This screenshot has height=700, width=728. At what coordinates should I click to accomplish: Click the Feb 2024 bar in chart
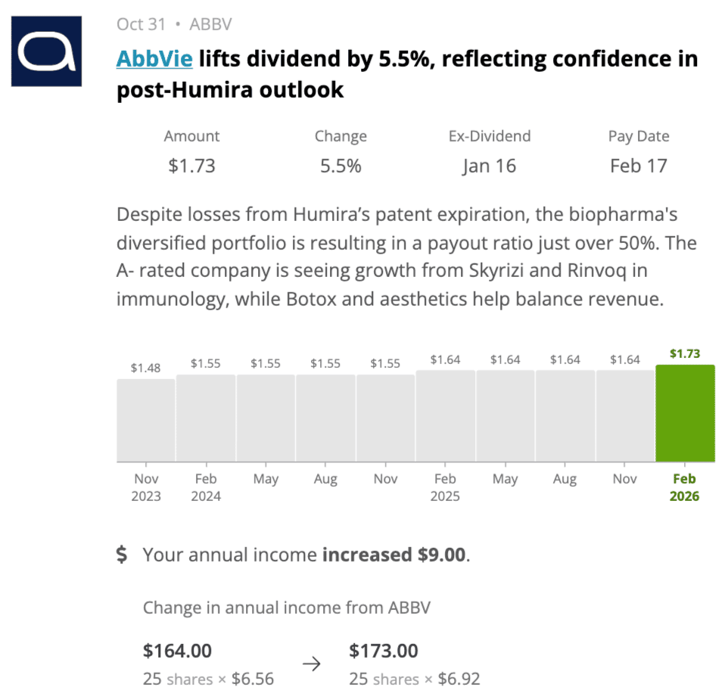[x=206, y=418]
